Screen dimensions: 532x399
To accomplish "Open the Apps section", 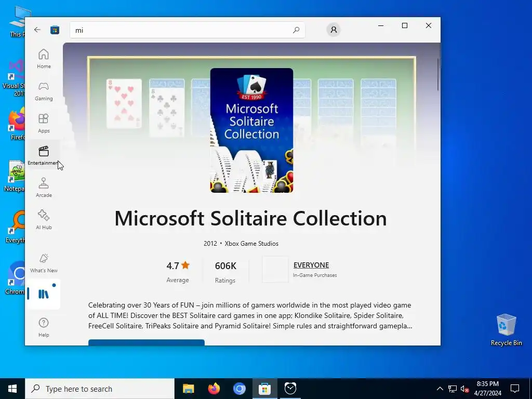I will 44,123.
